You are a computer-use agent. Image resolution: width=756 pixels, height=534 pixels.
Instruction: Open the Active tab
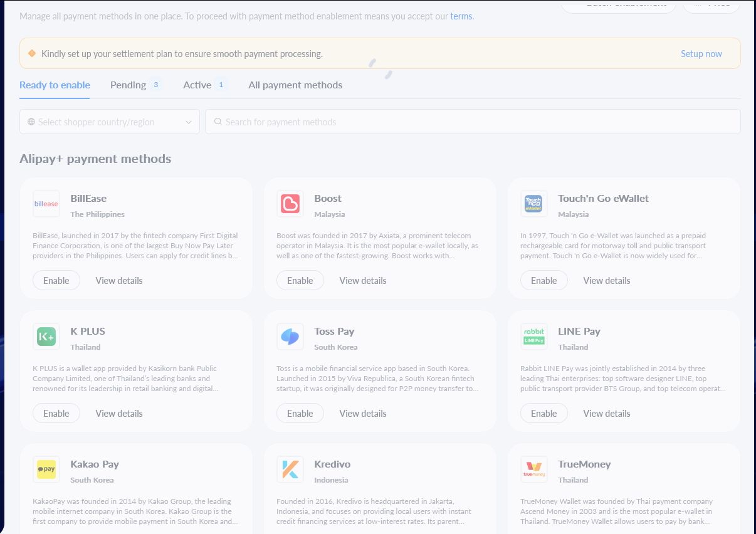[x=197, y=85]
